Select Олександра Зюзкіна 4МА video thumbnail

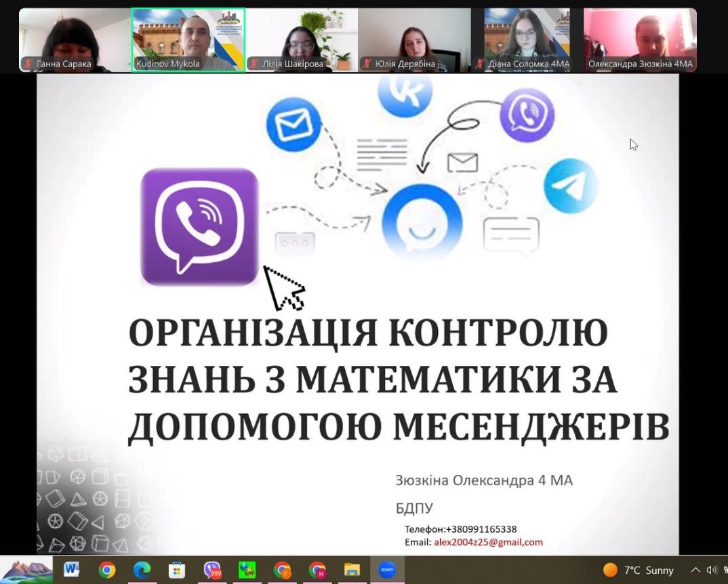click(x=641, y=40)
